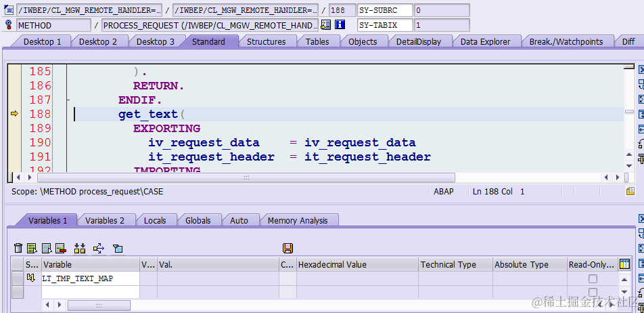Tick the Read-Only checkbox in the empty row

(x=593, y=292)
